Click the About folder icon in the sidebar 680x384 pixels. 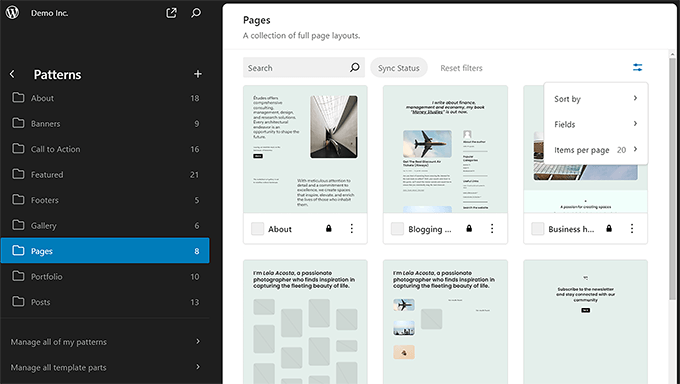click(x=18, y=98)
